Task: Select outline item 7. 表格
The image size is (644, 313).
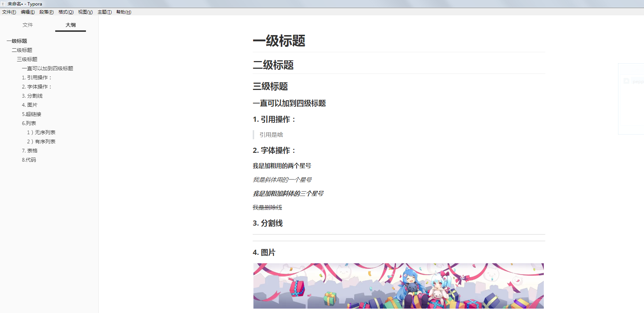Action: click(30, 151)
